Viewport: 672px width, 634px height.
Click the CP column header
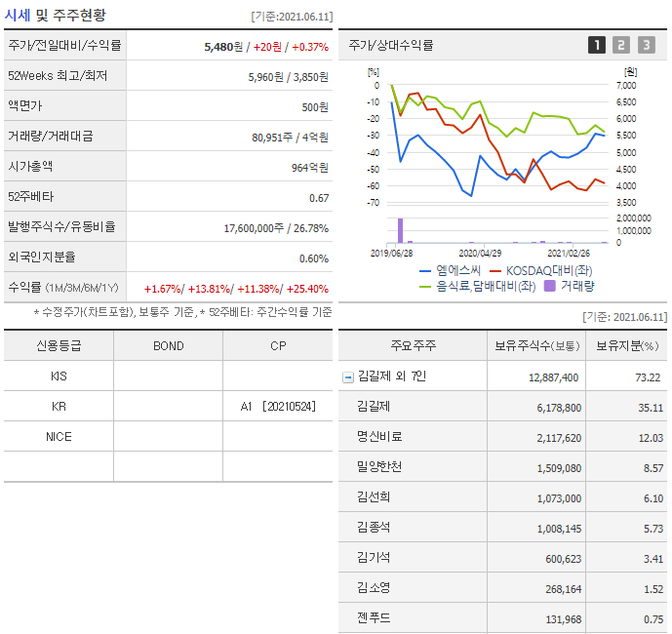tap(278, 346)
